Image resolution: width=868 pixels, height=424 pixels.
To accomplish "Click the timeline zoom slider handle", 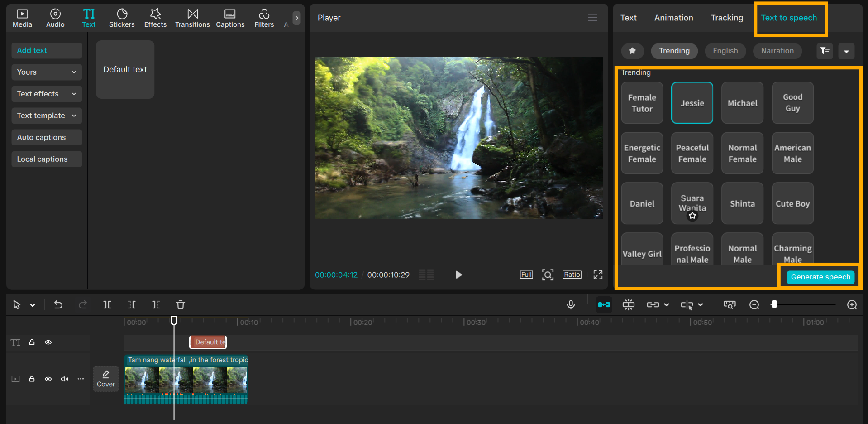I will pyautogui.click(x=774, y=305).
